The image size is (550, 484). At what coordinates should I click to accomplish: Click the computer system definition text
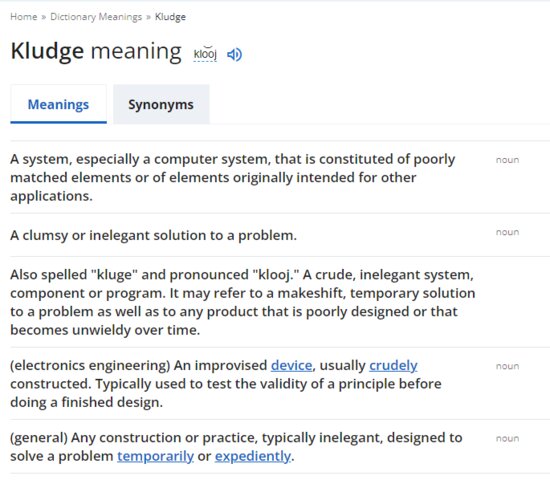click(x=233, y=177)
